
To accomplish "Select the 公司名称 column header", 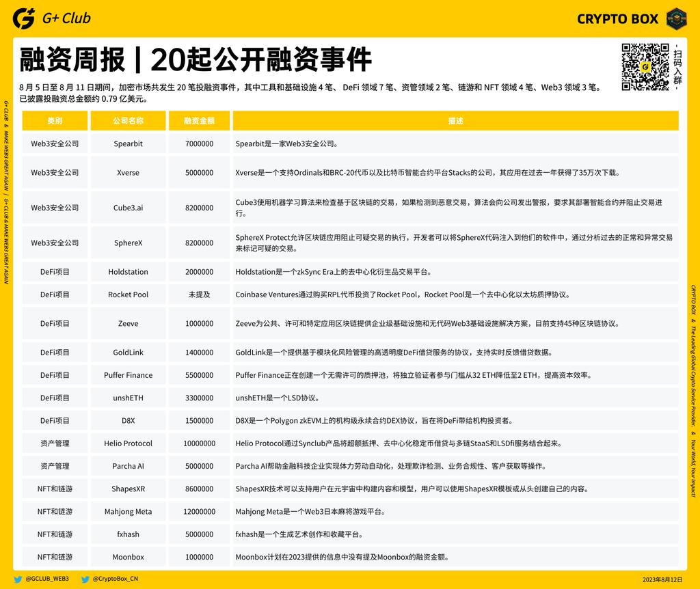I will [128, 120].
